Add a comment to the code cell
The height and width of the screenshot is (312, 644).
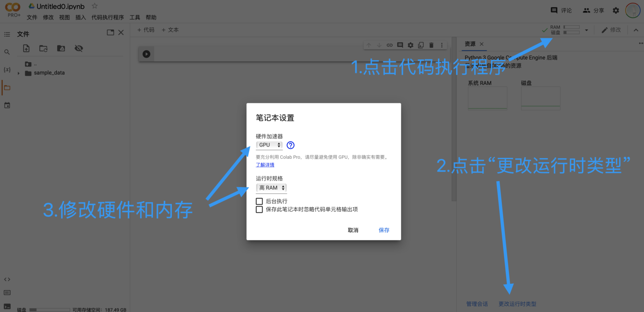pos(400,45)
